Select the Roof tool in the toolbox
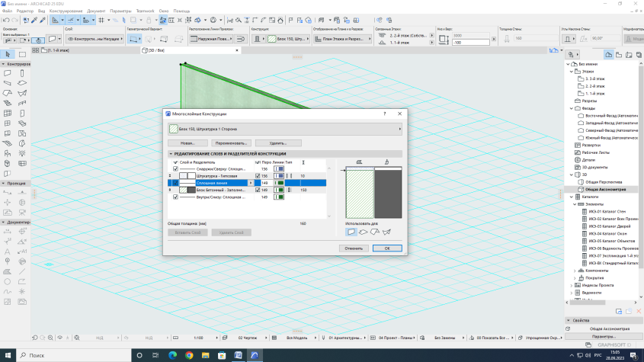The width and height of the screenshot is (644, 362). click(8, 93)
